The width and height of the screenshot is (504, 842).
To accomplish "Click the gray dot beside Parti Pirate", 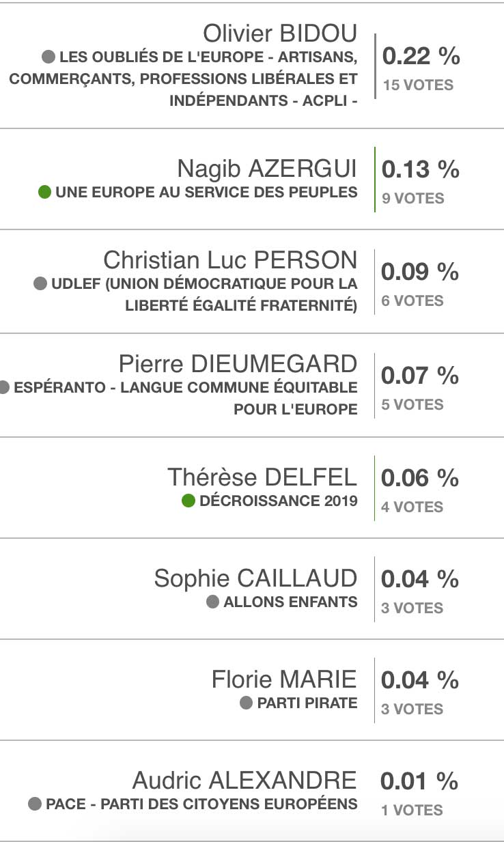I will point(247,703).
